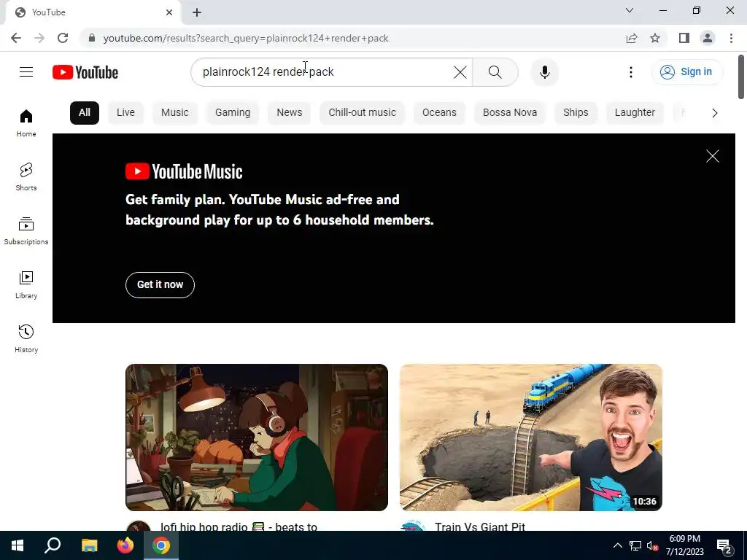Open the tab search dropdown chevron
The image size is (747, 560).
(x=630, y=10)
